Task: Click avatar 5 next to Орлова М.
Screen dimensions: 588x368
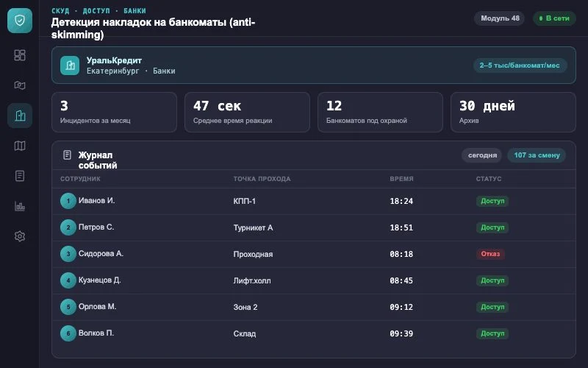Action: 68,307
